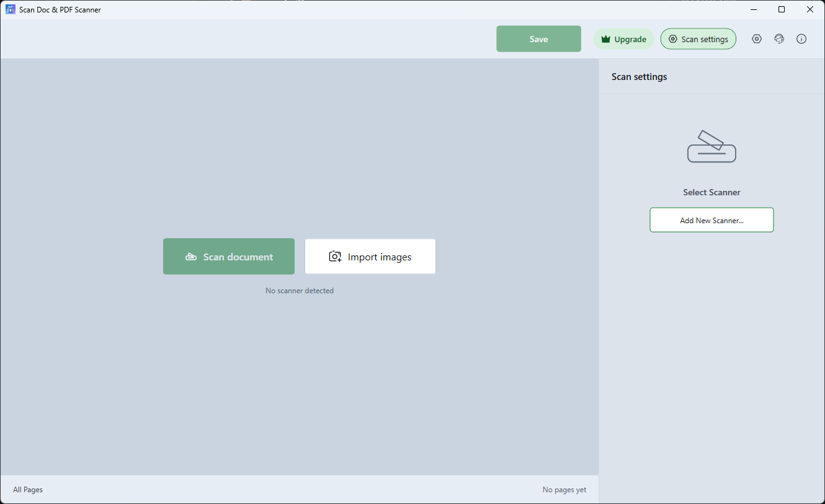Click the crown icon on Upgrade

[x=606, y=39]
